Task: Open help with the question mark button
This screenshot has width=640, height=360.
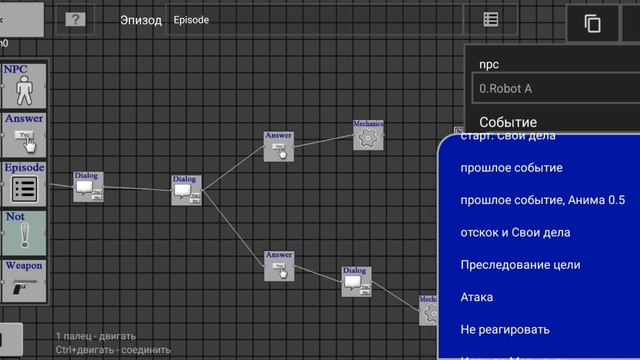Action: tap(75, 19)
